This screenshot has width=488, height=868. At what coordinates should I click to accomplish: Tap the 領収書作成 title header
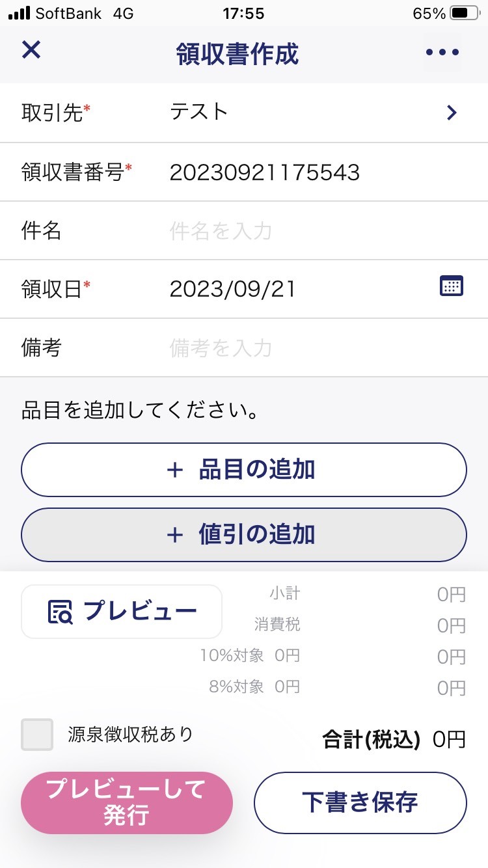click(237, 54)
